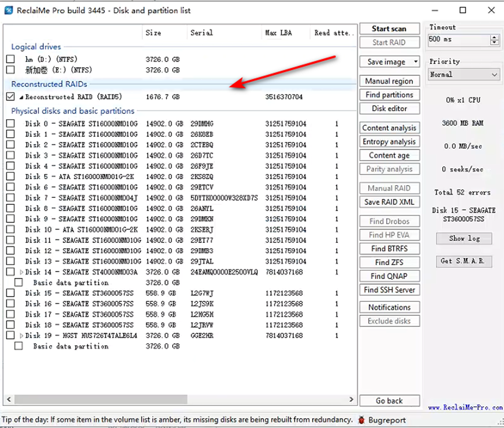Click the Read atte.. column header
The width and height of the screenshot is (504, 428).
tap(334, 33)
